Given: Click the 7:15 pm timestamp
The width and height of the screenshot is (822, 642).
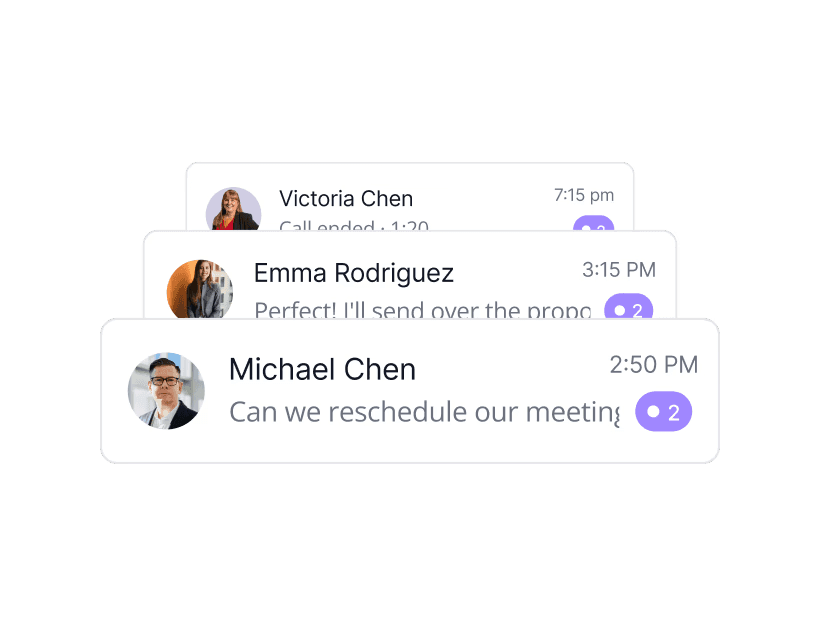Looking at the screenshot, I should click(584, 195).
